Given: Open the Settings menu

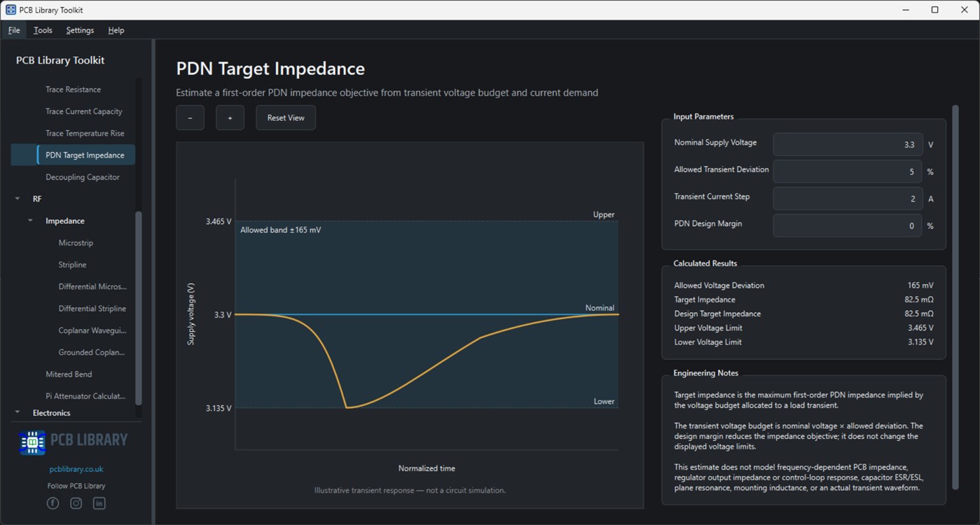Looking at the screenshot, I should pyautogui.click(x=80, y=30).
